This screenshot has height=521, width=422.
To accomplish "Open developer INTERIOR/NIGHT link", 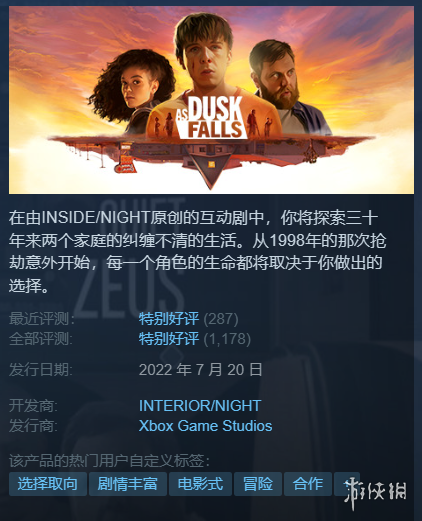I will (x=200, y=406).
